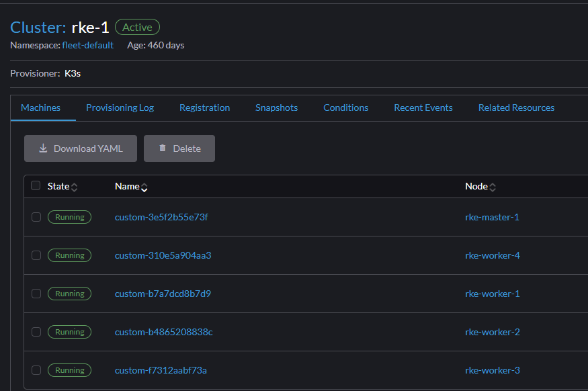Open the Registration tab
Viewport: 588px width, 391px height.
tap(204, 107)
